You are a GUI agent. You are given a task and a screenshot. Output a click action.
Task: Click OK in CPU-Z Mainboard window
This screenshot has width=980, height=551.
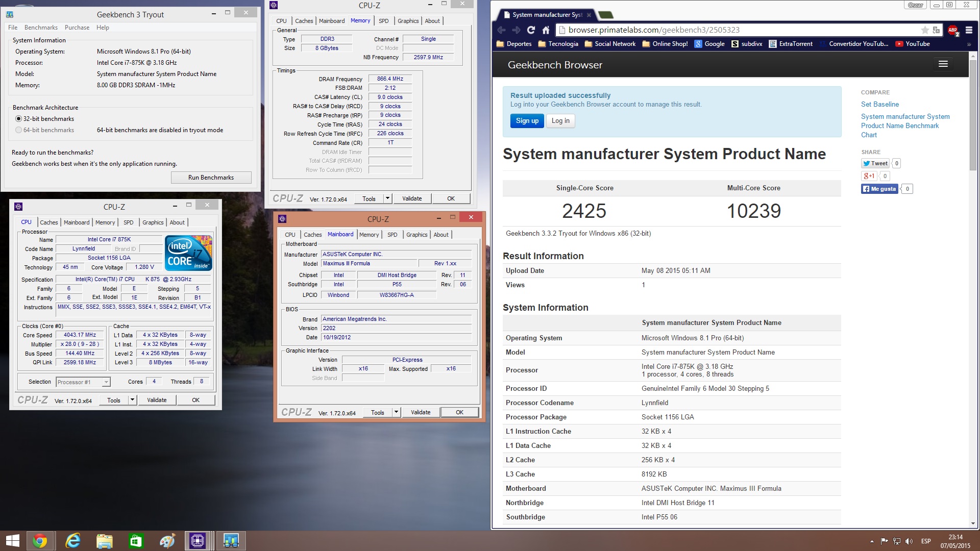(x=459, y=412)
